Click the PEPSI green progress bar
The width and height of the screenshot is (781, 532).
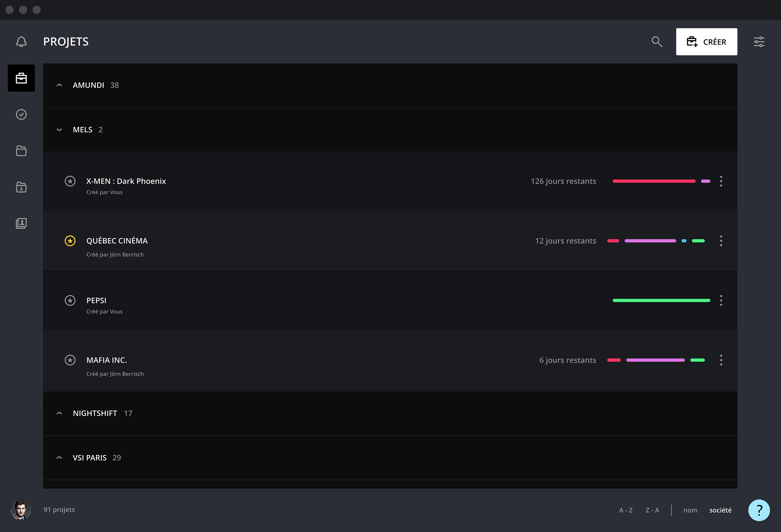coord(661,301)
